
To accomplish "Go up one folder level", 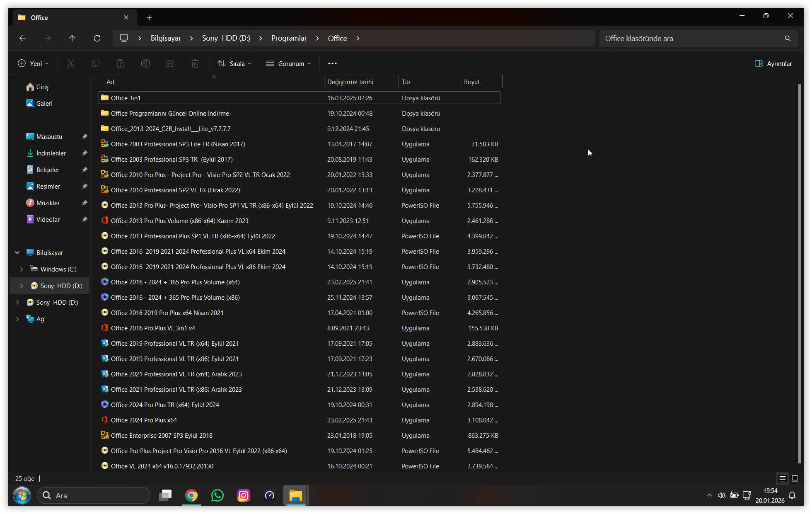I will 72,38.
